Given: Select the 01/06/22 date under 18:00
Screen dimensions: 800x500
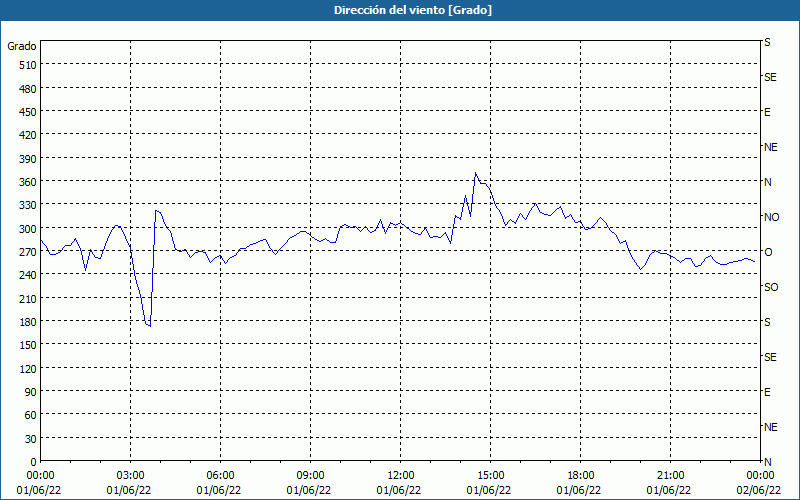Looking at the screenshot, I should point(579,490).
